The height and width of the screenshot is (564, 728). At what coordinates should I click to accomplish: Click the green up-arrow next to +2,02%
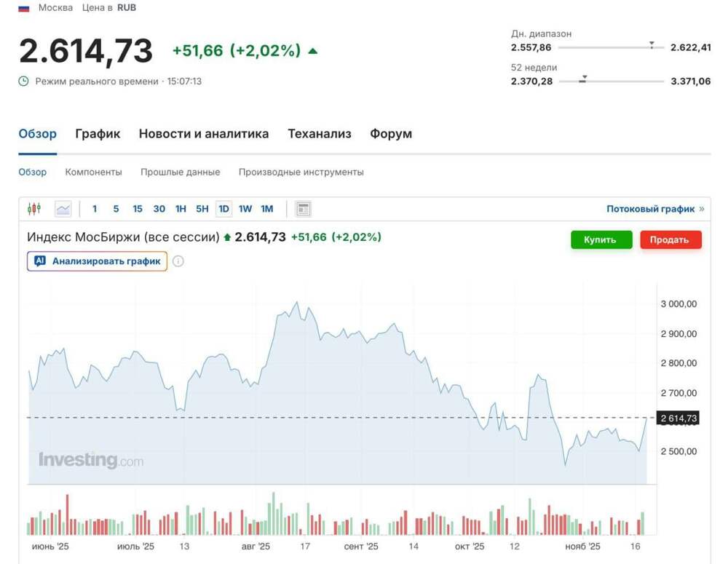[x=313, y=51]
